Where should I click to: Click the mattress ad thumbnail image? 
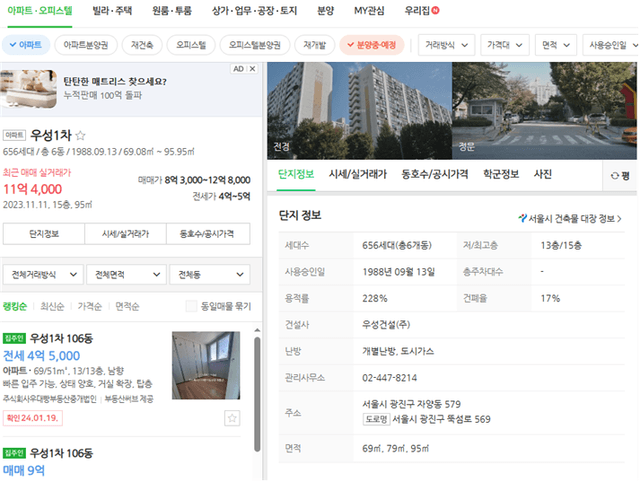(x=29, y=89)
